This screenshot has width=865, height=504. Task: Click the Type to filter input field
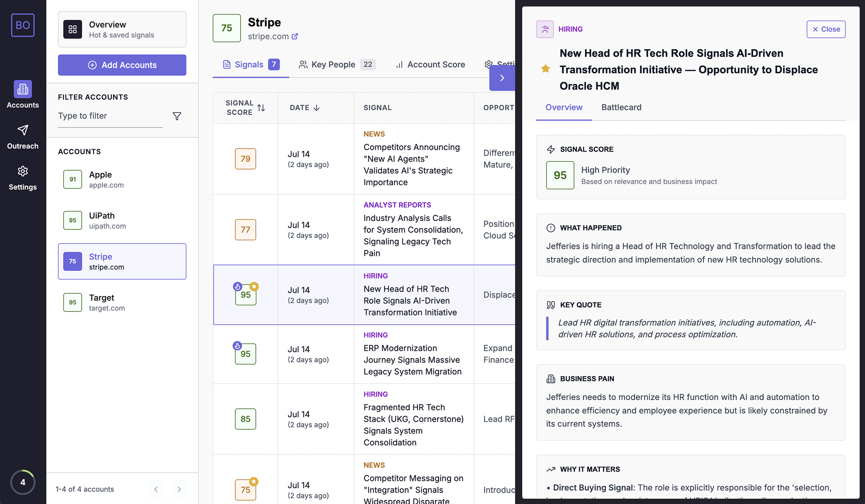click(x=109, y=116)
